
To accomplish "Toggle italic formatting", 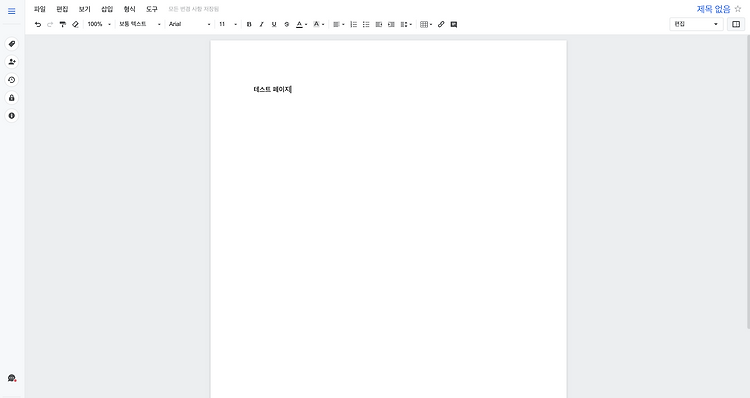I will [x=261, y=24].
